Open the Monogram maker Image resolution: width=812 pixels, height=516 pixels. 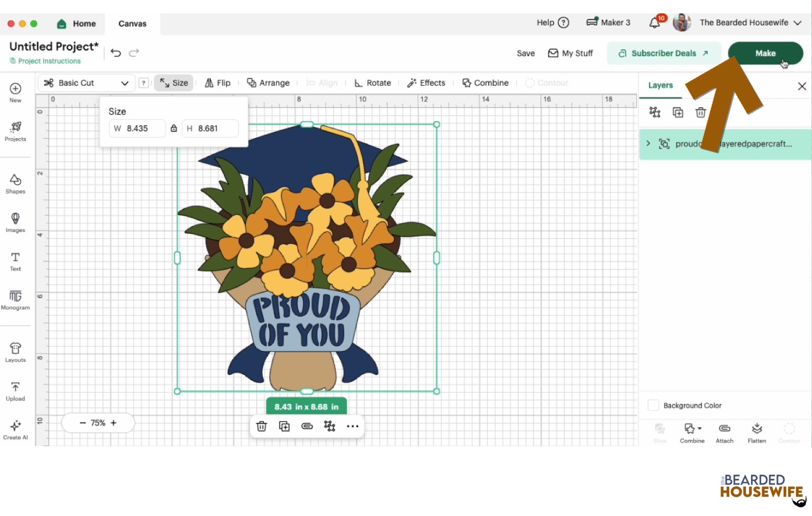pyautogui.click(x=15, y=300)
